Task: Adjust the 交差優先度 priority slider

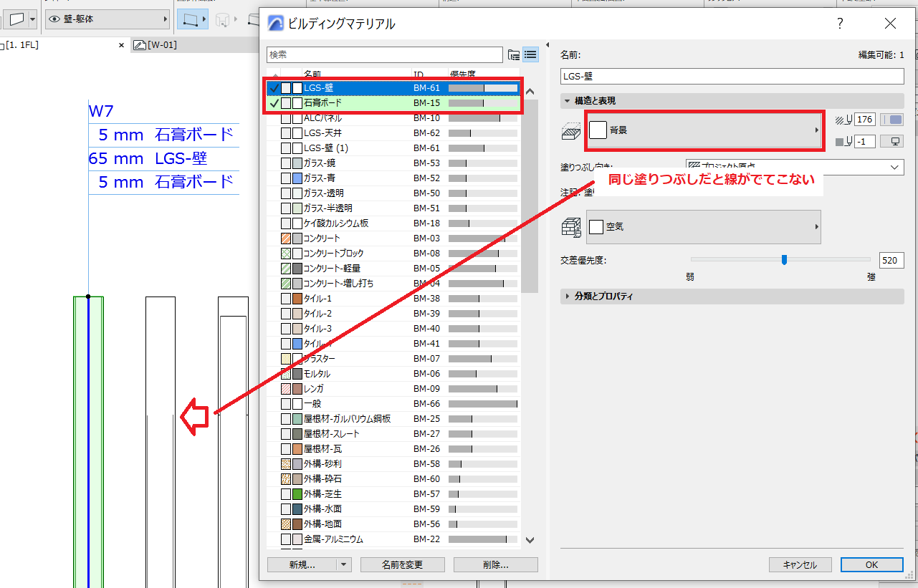Action: click(784, 259)
